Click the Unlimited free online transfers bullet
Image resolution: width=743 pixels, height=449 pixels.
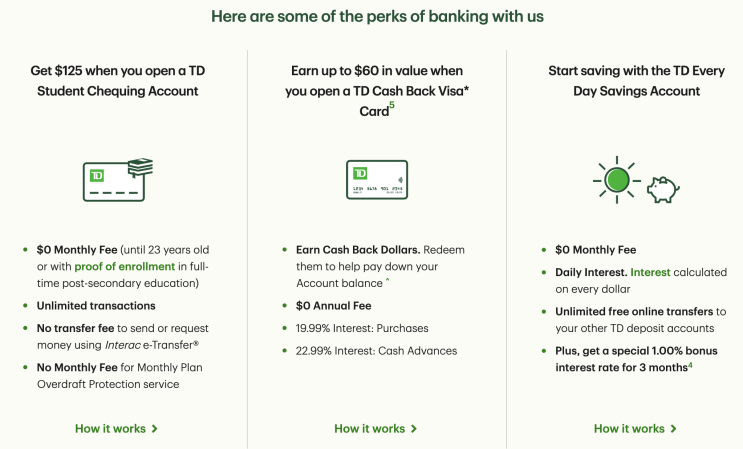pos(640,320)
